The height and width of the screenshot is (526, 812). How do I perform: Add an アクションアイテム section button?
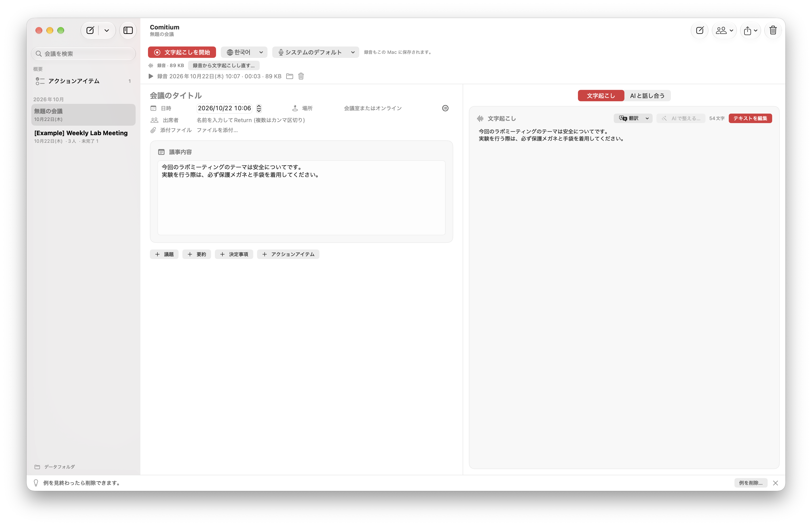[288, 254]
